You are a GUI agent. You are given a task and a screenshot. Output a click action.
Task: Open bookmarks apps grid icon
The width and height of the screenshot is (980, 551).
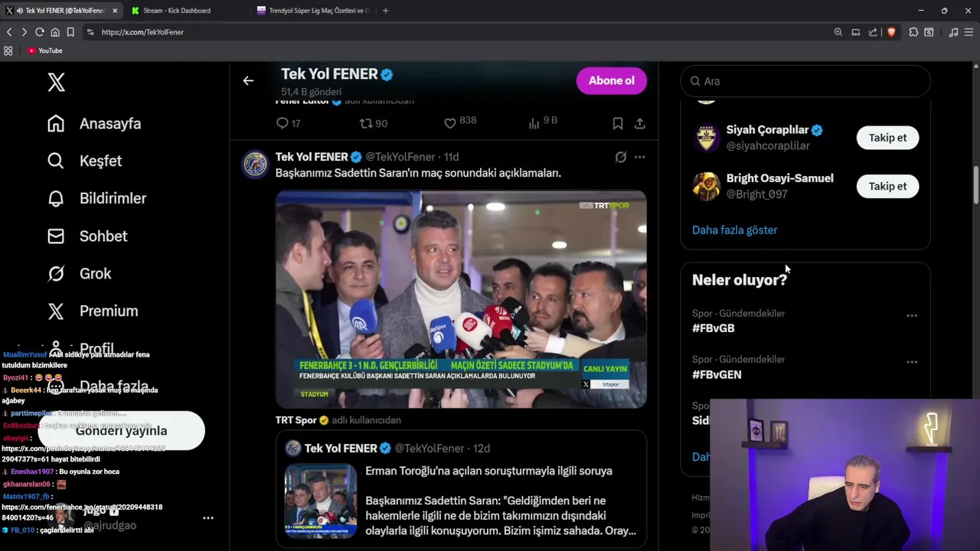pyautogui.click(x=8, y=51)
